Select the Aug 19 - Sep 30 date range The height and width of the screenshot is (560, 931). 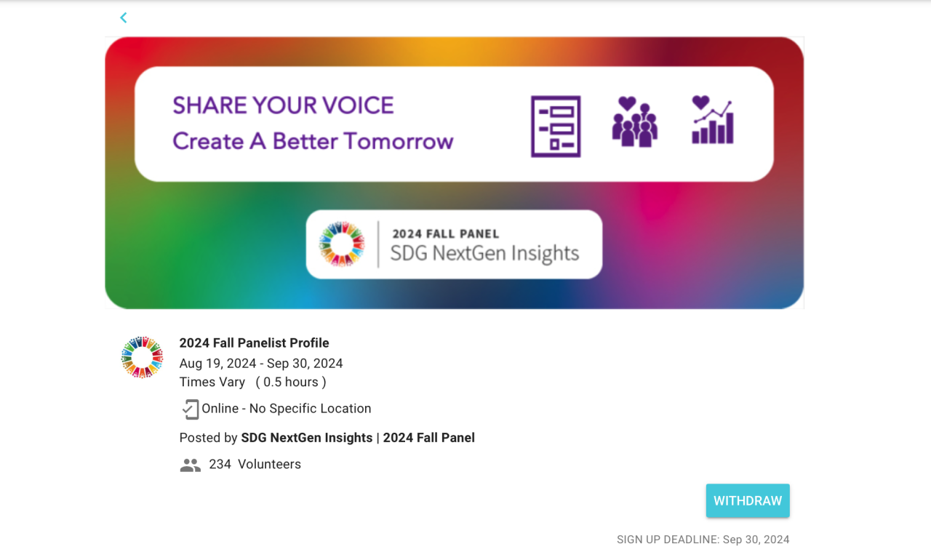point(261,364)
